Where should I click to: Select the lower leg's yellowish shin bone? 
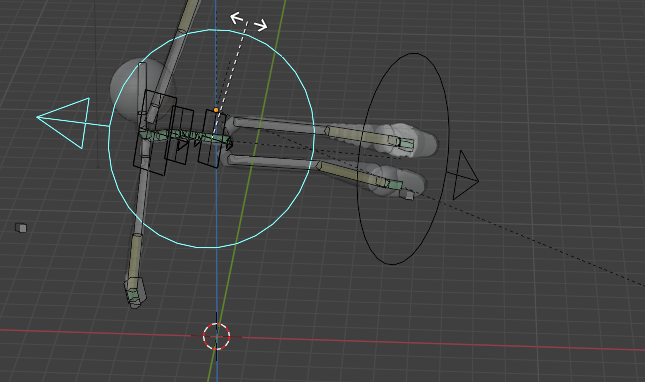352,174
